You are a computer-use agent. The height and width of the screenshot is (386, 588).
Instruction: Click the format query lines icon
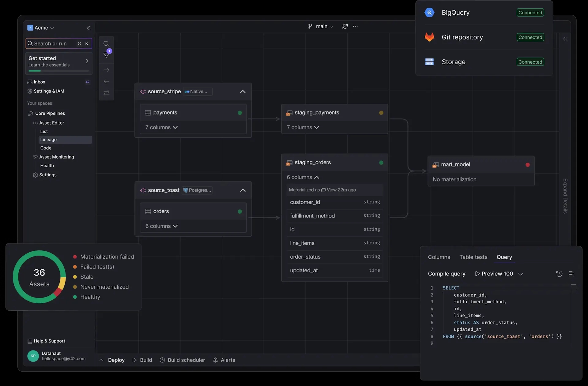point(571,274)
